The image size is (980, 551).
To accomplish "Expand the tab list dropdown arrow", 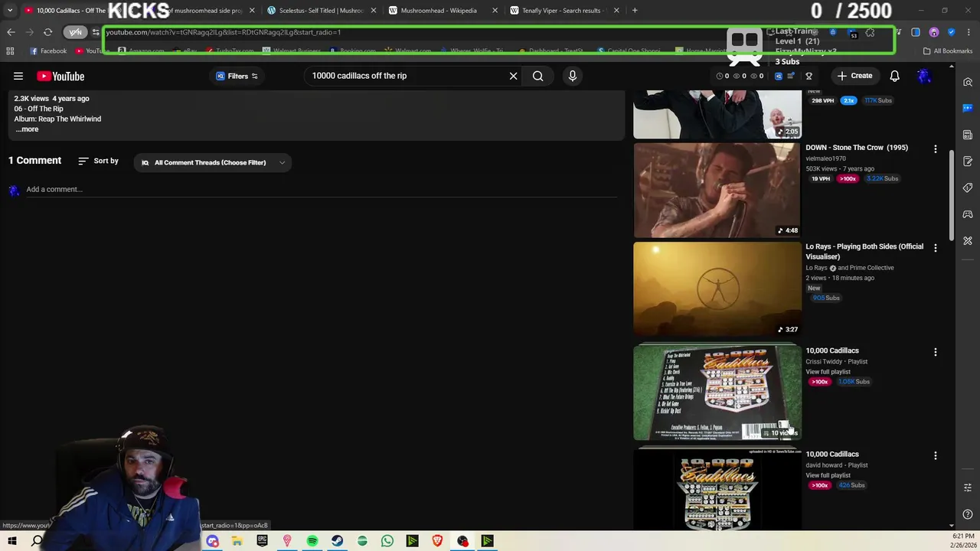I will 10,11.
